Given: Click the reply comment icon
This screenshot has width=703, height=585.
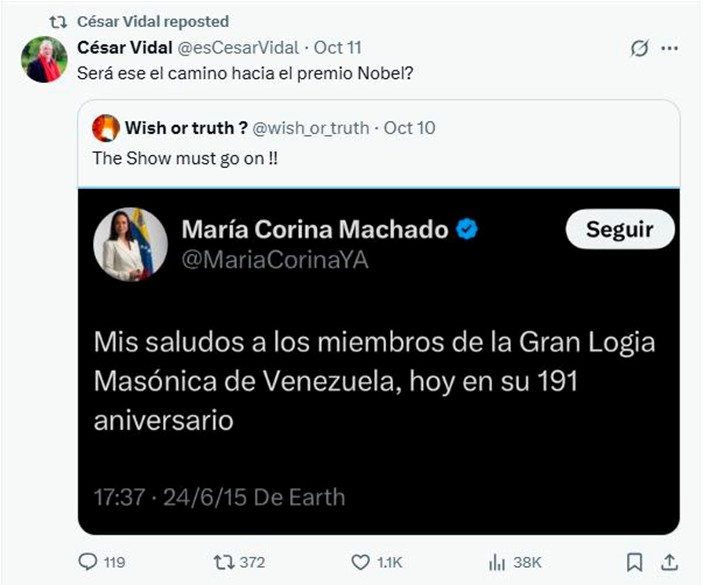Looking at the screenshot, I should click(x=87, y=562).
